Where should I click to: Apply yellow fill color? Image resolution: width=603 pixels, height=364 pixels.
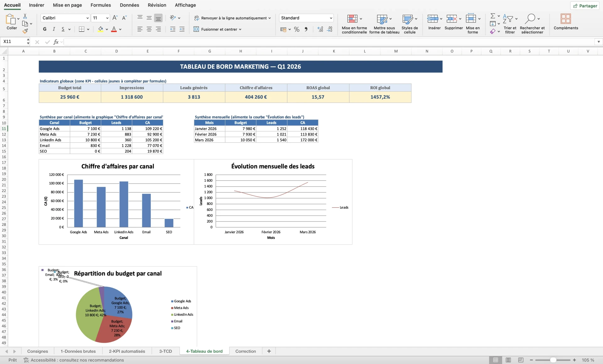[x=100, y=29]
